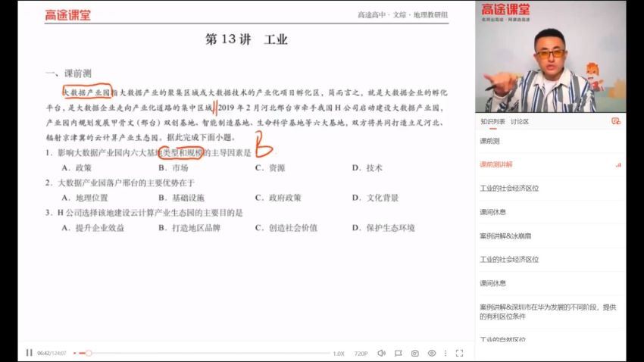Click the playing indicator icon next to 课前测讲解
This screenshot has height=362, width=644.
tap(618, 164)
